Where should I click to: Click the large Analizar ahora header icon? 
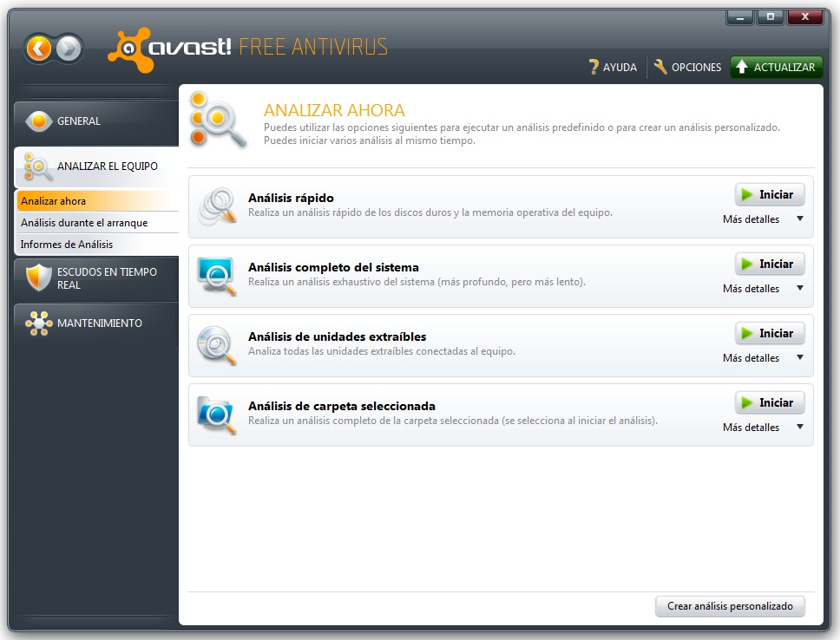coord(218,120)
